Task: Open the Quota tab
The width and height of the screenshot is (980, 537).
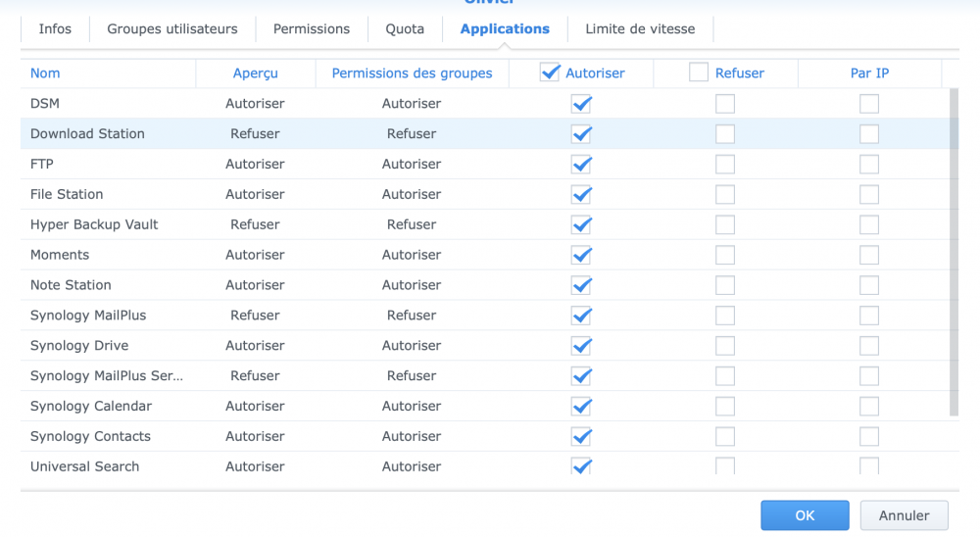Action: 405,29
